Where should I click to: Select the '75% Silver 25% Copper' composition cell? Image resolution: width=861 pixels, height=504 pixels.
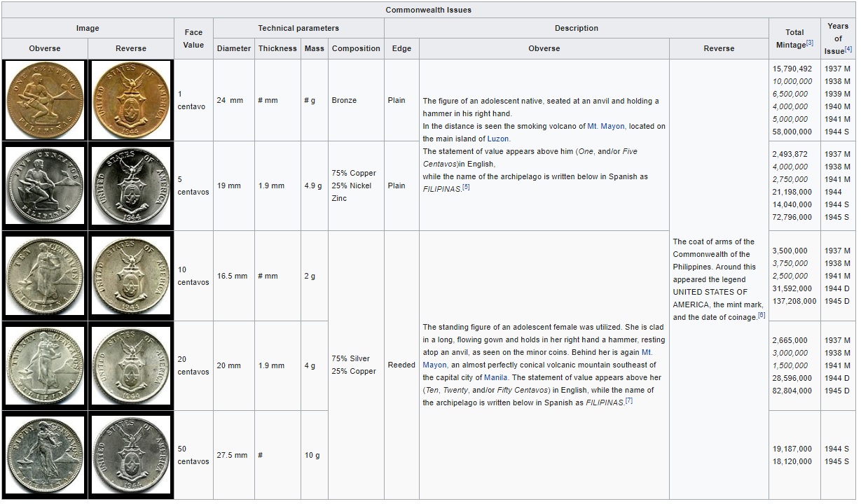(x=356, y=365)
